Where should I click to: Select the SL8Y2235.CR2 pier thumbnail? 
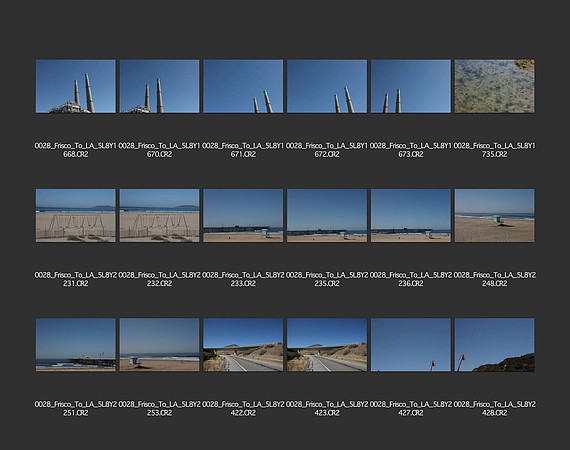(327, 216)
